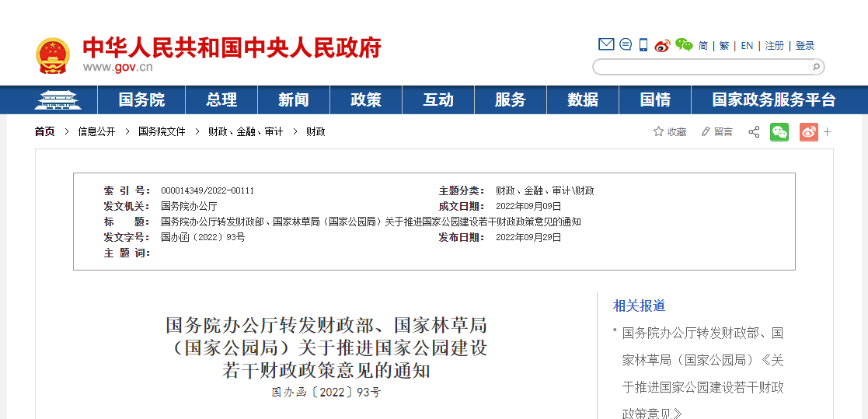Open the 新闻 nav menu
This screenshot has height=419, width=868.
(x=294, y=100)
